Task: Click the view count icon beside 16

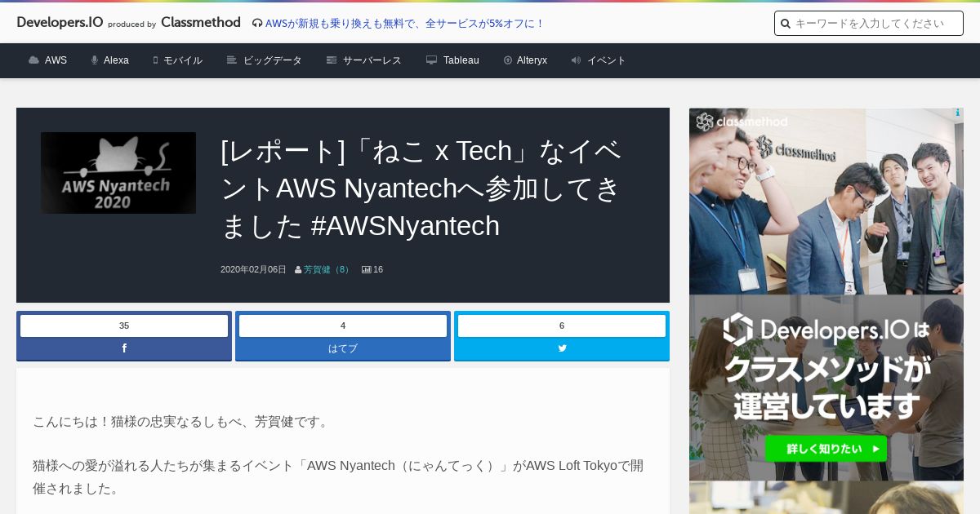Action: pos(367,269)
